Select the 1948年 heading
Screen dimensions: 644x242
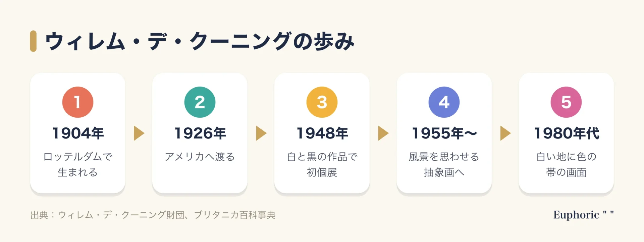point(322,133)
